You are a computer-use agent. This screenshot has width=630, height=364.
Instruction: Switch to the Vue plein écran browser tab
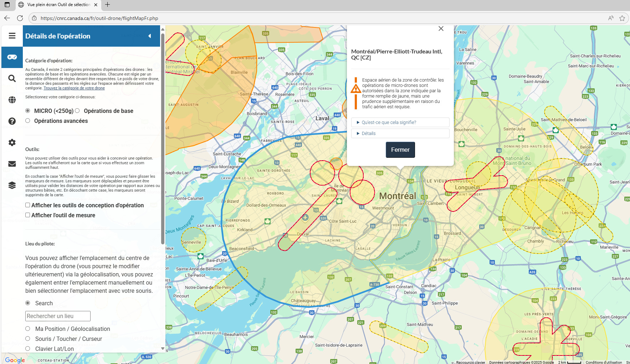pyautogui.click(x=58, y=5)
